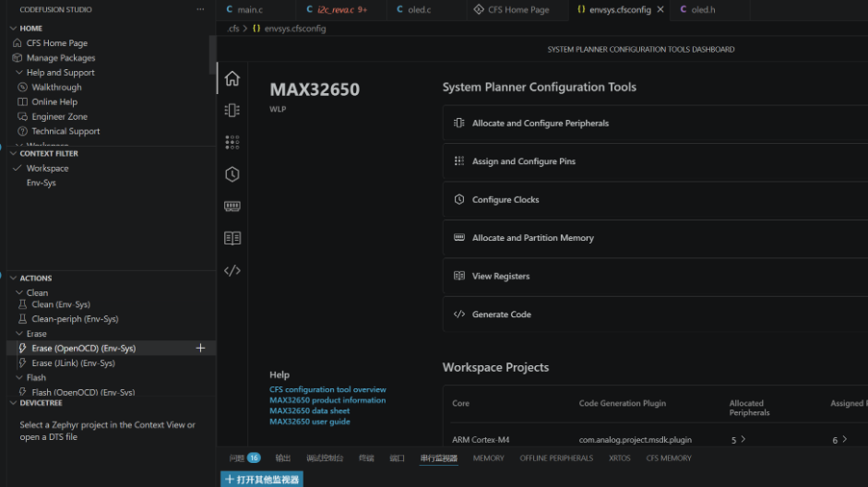The width and height of the screenshot is (868, 487).
Task: Open CFS configuration tool overview link
Action: [x=327, y=389]
